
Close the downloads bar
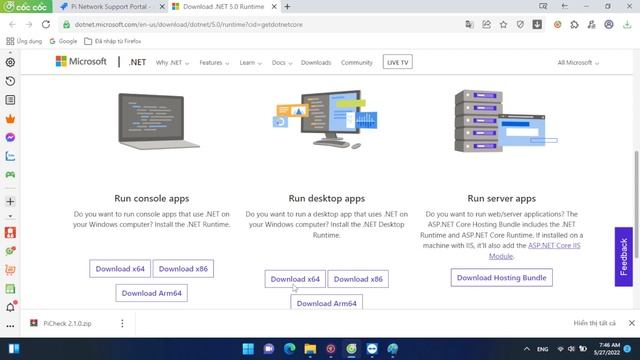(631, 323)
